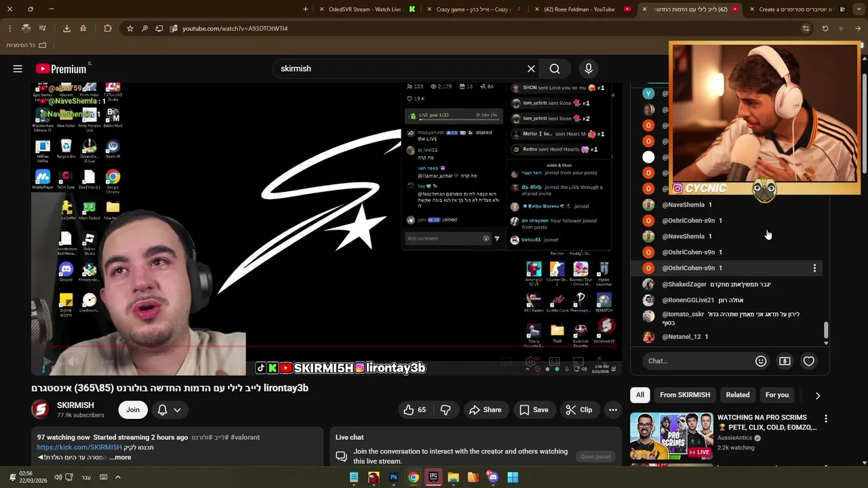868x488 pixels.
Task: Click the Join membership button
Action: coord(133,409)
